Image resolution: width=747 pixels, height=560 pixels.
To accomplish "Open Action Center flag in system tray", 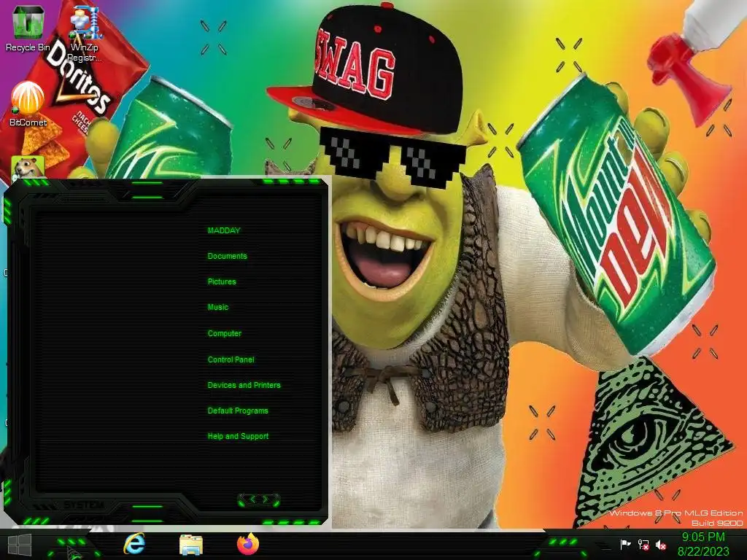I will pyautogui.click(x=625, y=544).
